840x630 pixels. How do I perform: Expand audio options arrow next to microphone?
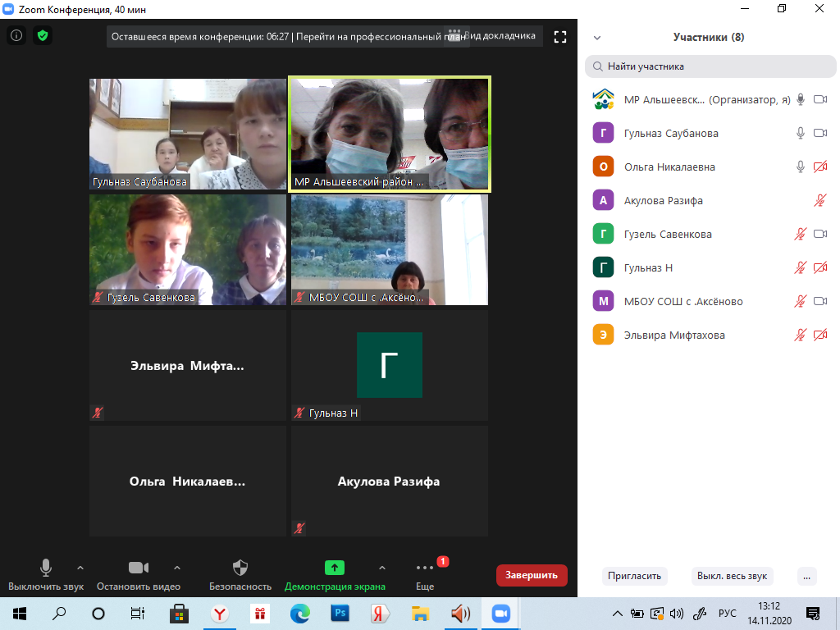click(80, 567)
